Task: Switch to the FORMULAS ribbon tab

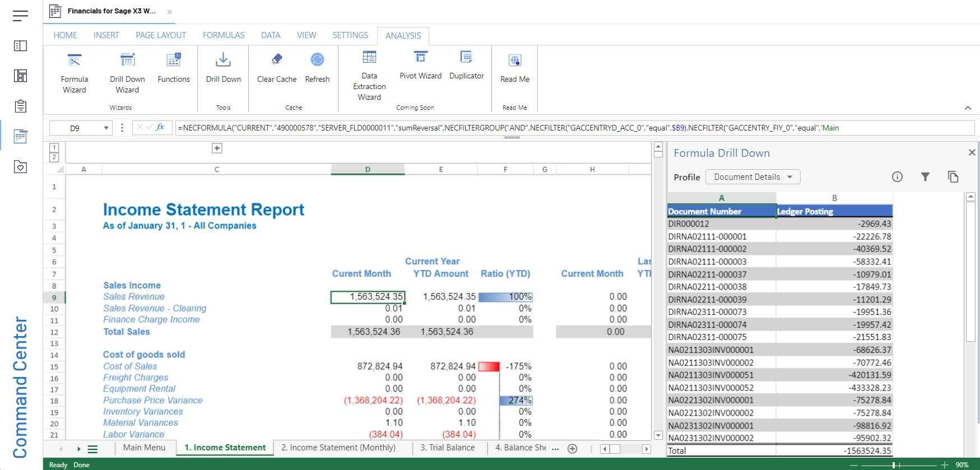Action: tap(224, 35)
